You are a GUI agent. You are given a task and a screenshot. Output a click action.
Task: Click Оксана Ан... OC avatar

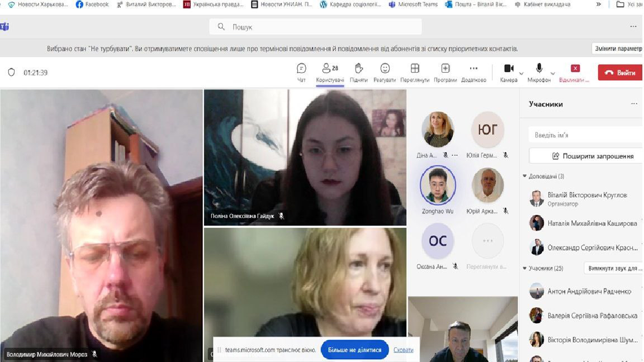click(x=437, y=241)
